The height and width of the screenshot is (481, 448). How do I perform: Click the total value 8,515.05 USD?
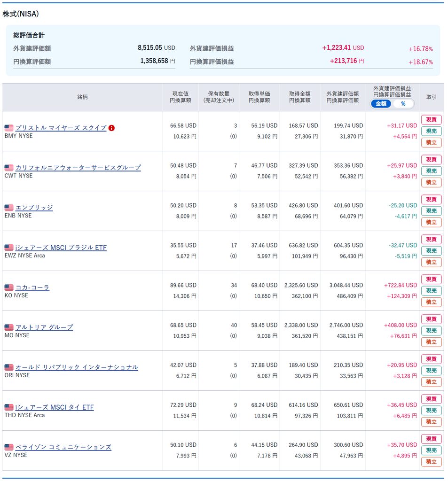(x=156, y=47)
